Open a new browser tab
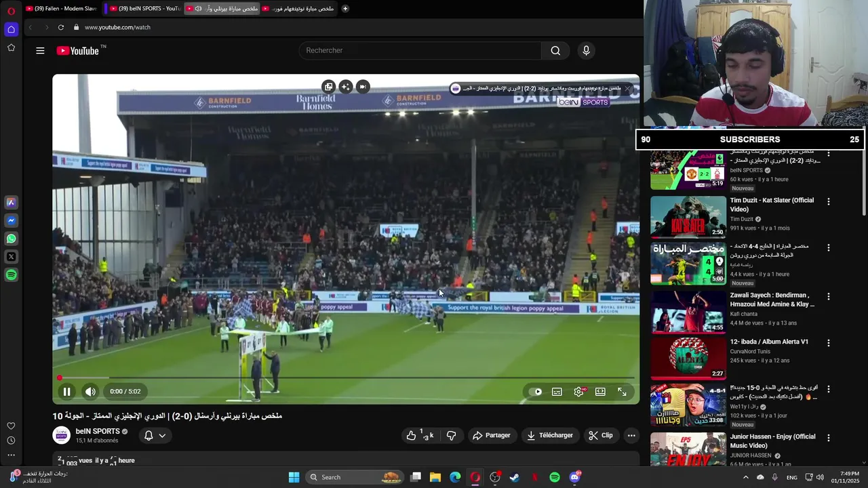The height and width of the screenshot is (488, 868). click(x=345, y=9)
